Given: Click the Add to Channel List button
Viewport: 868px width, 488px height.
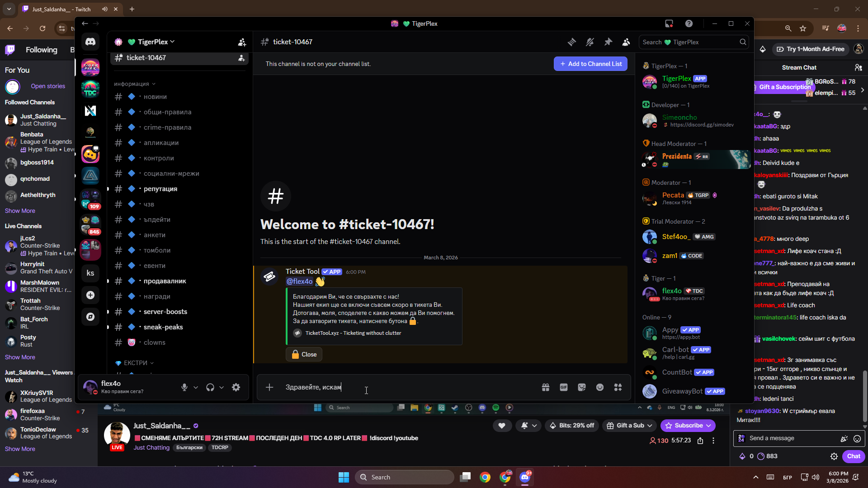Looking at the screenshot, I should coord(590,64).
